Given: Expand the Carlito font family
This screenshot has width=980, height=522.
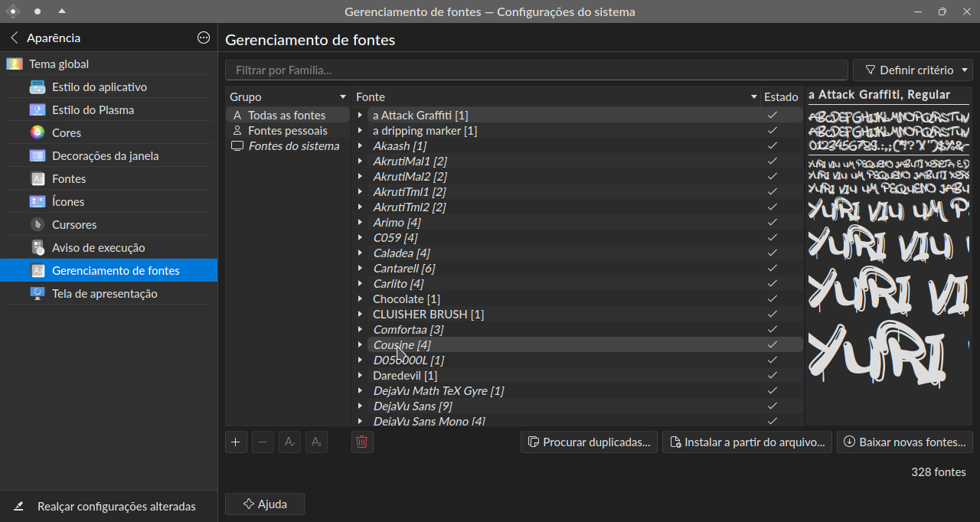Looking at the screenshot, I should click(360, 284).
